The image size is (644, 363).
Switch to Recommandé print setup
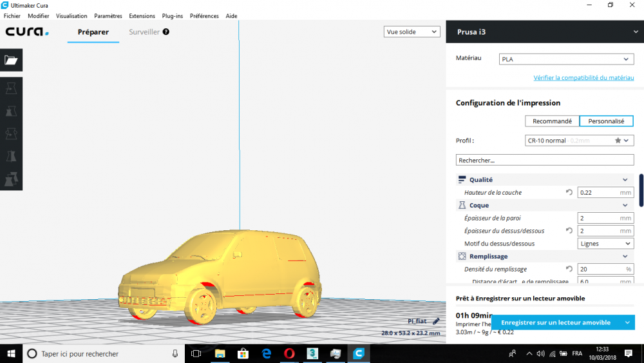tap(552, 121)
